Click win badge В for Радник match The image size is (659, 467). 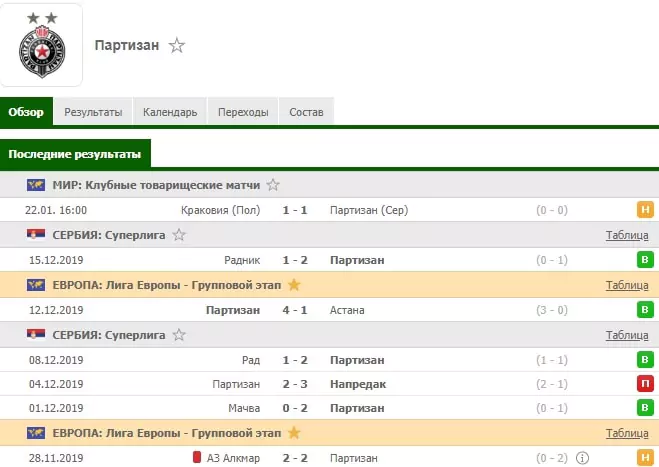coord(645,259)
